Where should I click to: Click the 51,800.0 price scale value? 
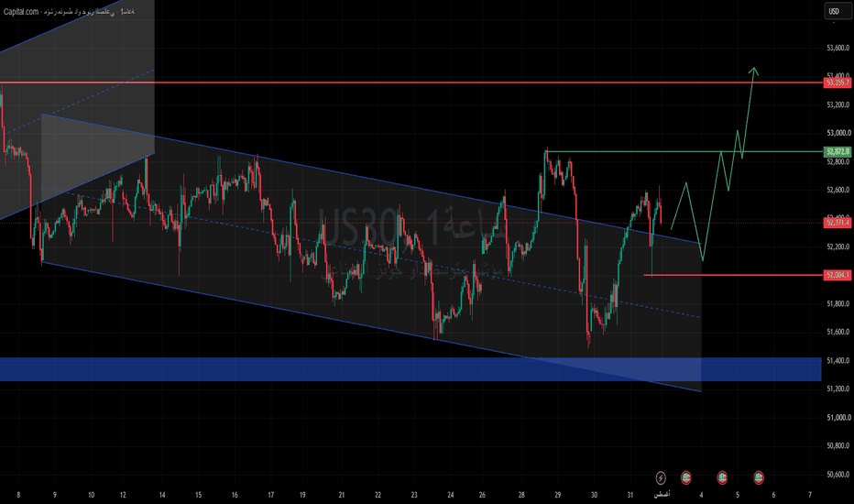pyautogui.click(x=838, y=303)
